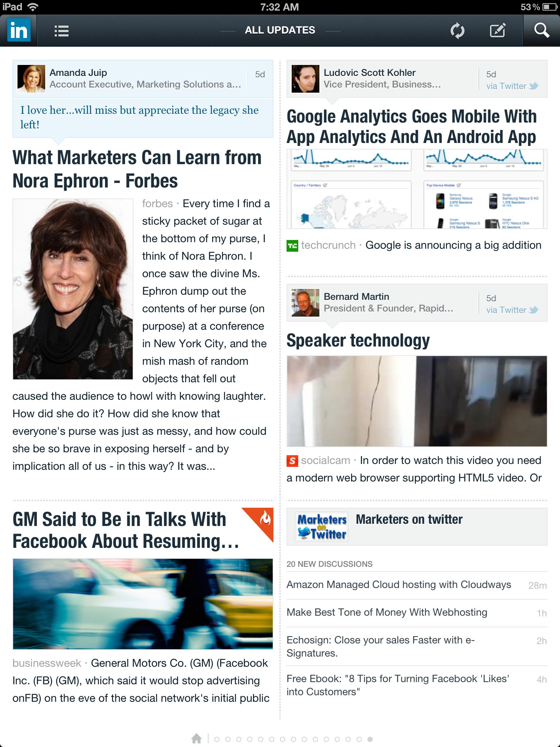This screenshot has height=747, width=560.
Task: Refresh the updates feed
Action: [x=457, y=31]
